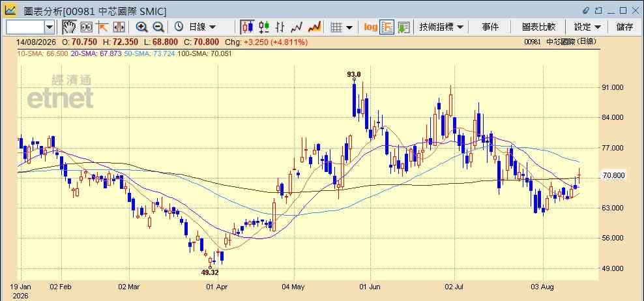The image size is (644, 301).
Task: Click the 儲存 save button
Action: pos(624,27)
